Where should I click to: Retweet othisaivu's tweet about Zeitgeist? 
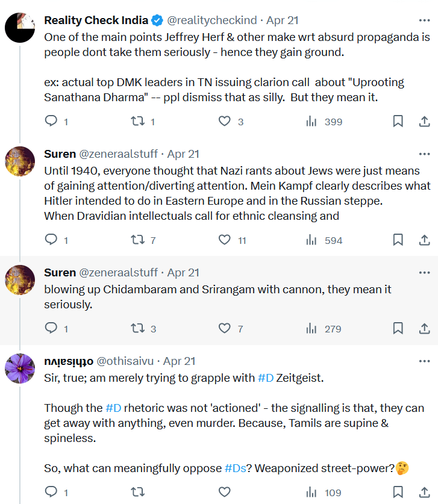(137, 492)
